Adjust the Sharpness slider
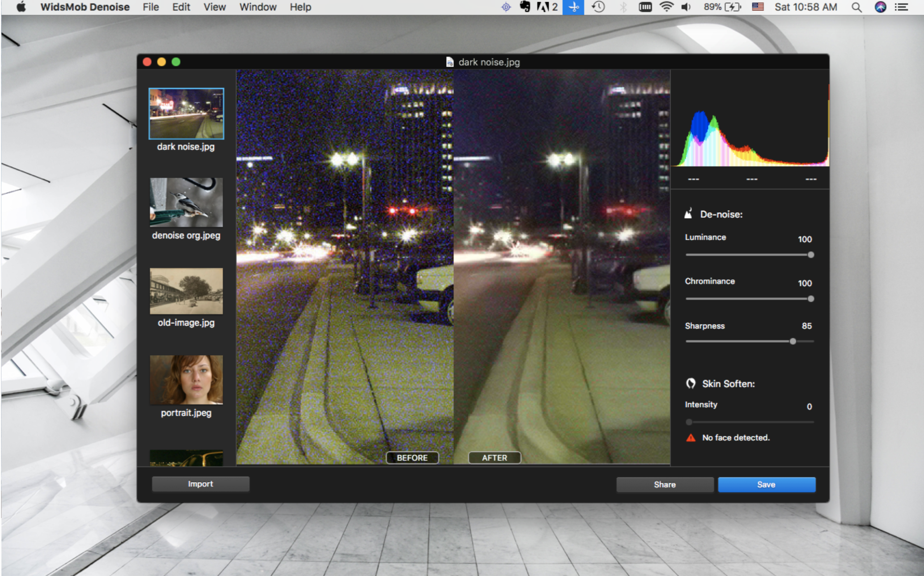Viewport: 924px width, 576px height. point(793,342)
